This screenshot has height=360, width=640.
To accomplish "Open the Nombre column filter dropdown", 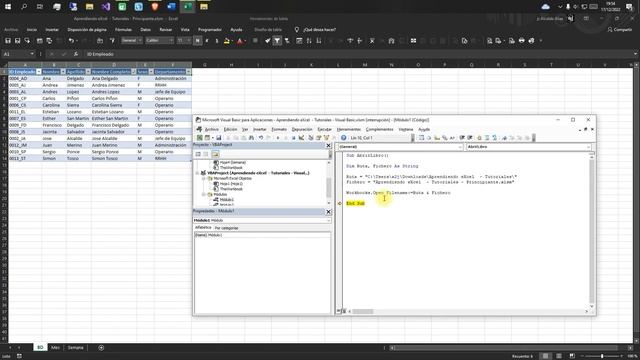I will pos(63,72).
